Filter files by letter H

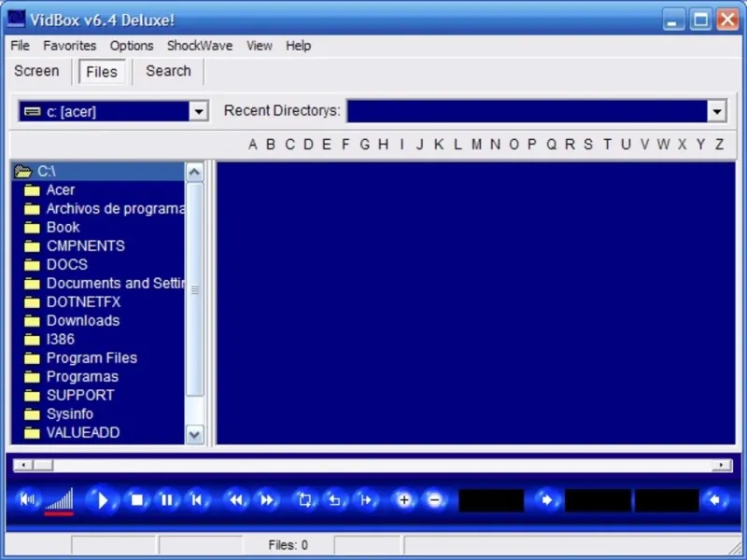383,145
